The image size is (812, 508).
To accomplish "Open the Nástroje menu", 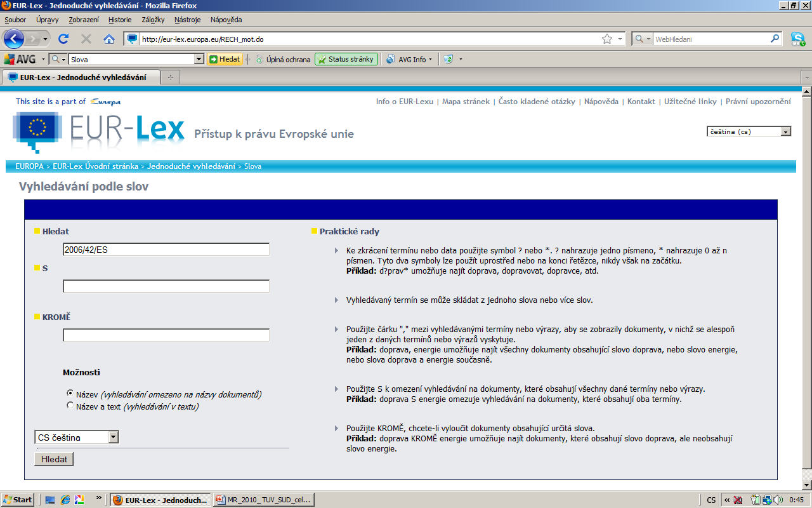I will (187, 20).
